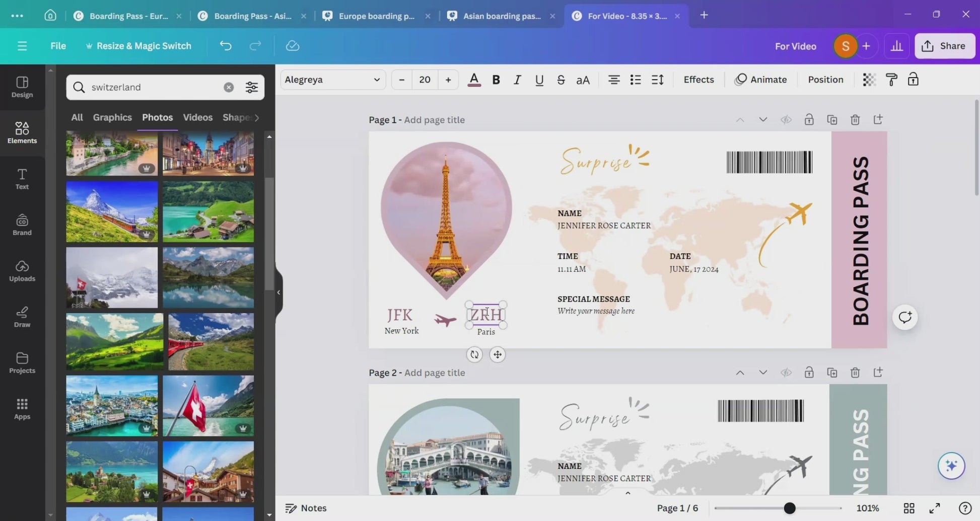Open the Notes panel
This screenshot has height=521, width=980.
[306, 508]
